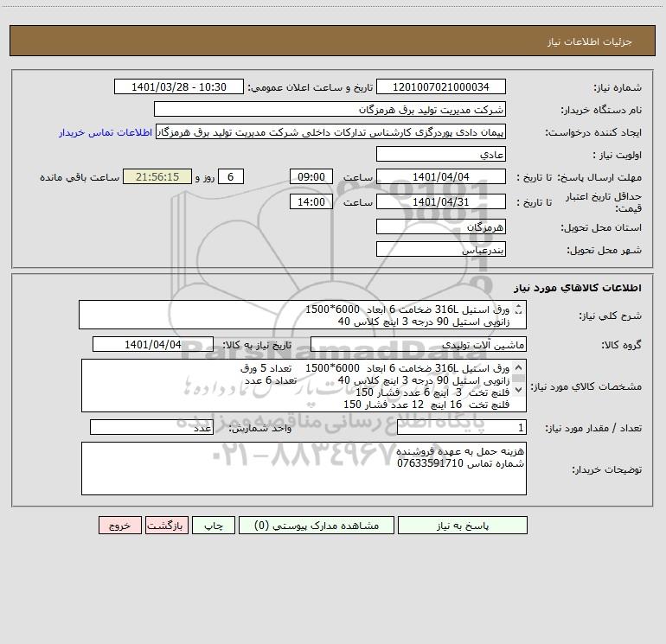Click the بازگشت back button
This screenshot has height=644, width=666.
tap(166, 526)
